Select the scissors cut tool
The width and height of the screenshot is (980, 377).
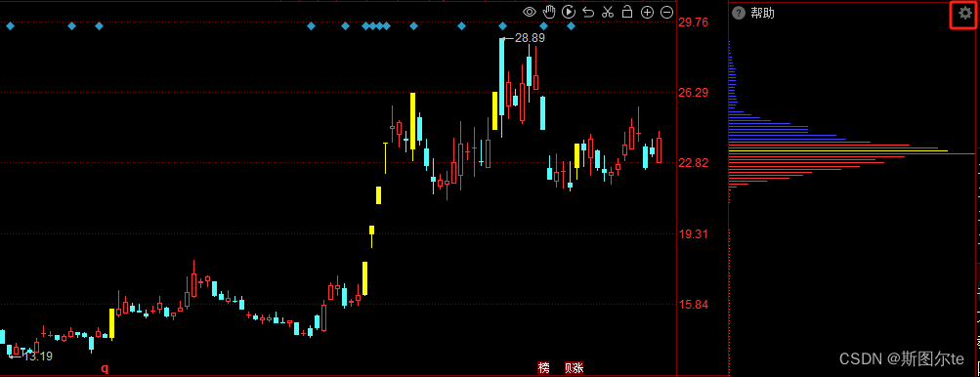point(608,12)
